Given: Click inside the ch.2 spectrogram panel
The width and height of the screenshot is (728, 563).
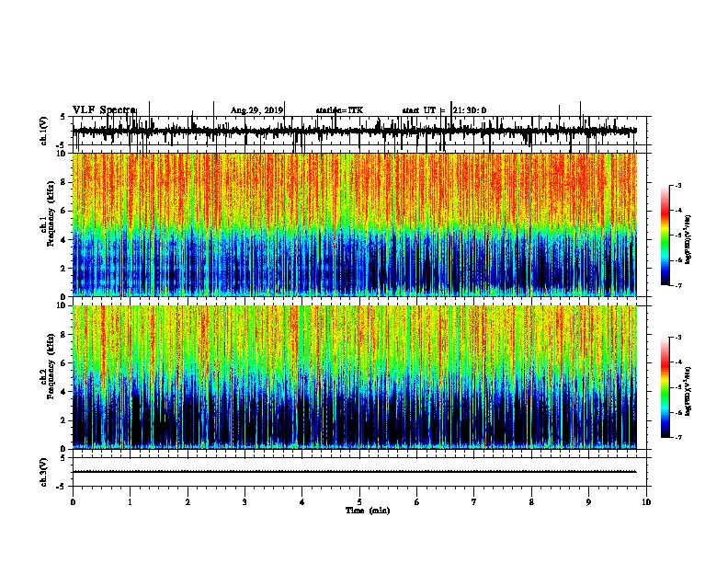Looking at the screenshot, I should (x=355, y=377).
